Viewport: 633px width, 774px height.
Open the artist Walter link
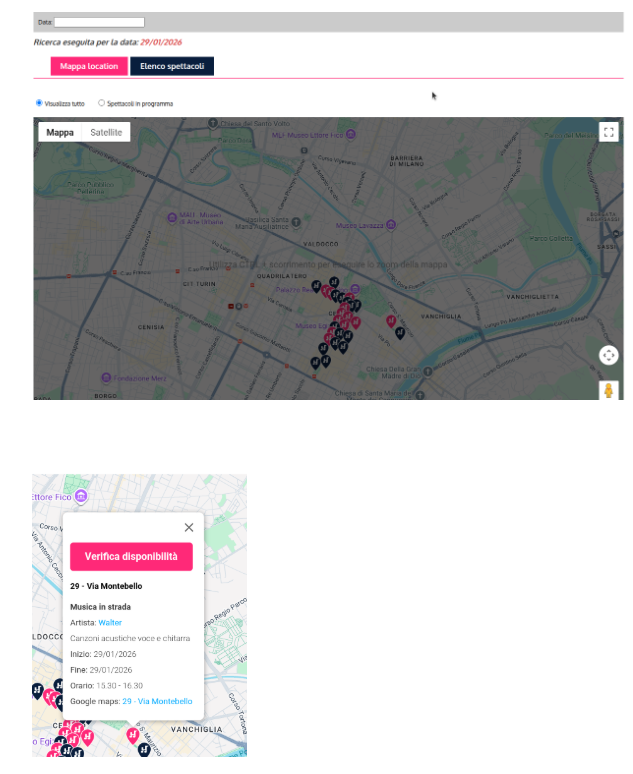[110, 622]
